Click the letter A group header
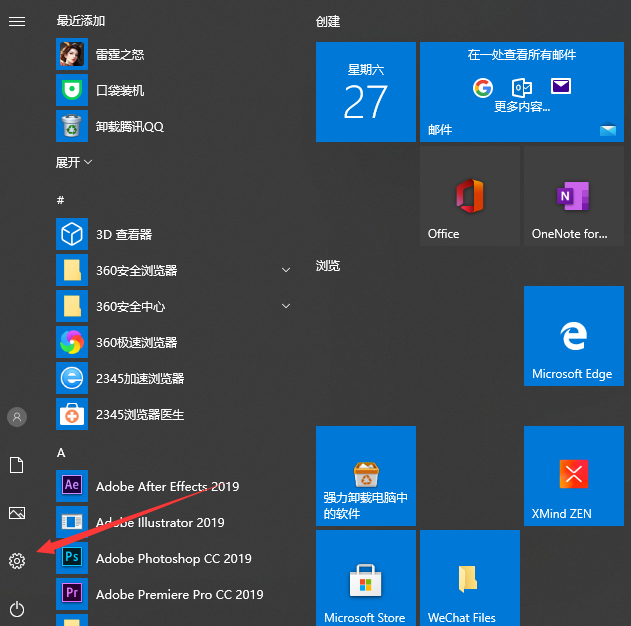 coord(61,452)
